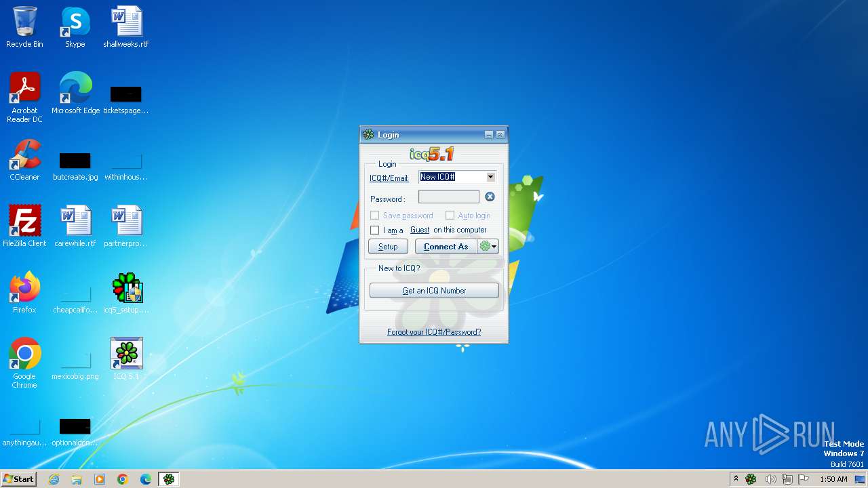The image size is (868, 488).
Task: Click the ICQ flower taskbar button
Action: click(x=169, y=479)
